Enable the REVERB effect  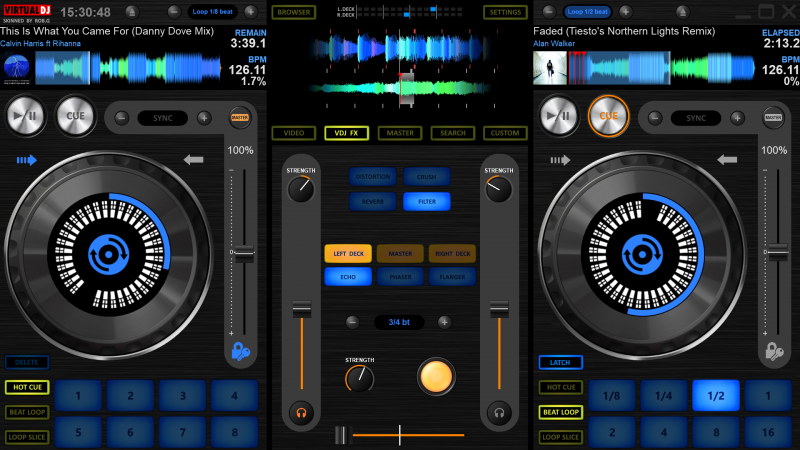pyautogui.click(x=372, y=202)
